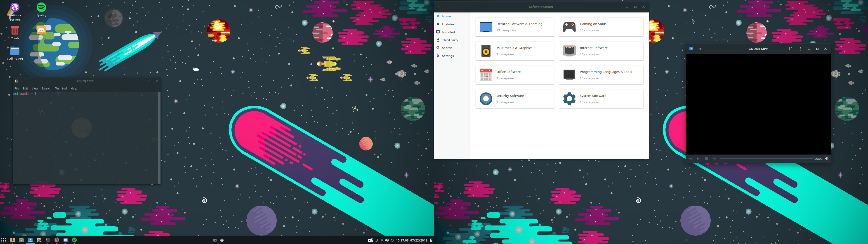Click the small window panel icon beside smiley
The height and width of the screenshot is (244, 868).
point(215,240)
